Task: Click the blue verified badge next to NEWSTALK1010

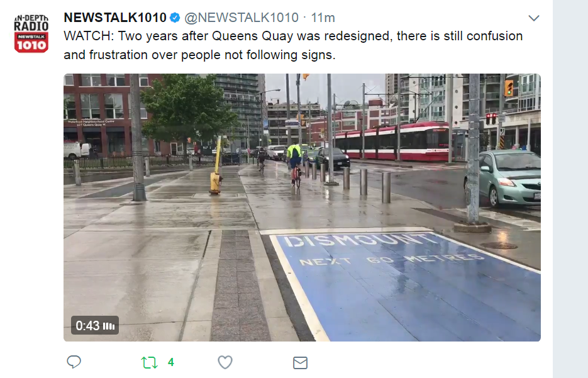Action: [175, 18]
